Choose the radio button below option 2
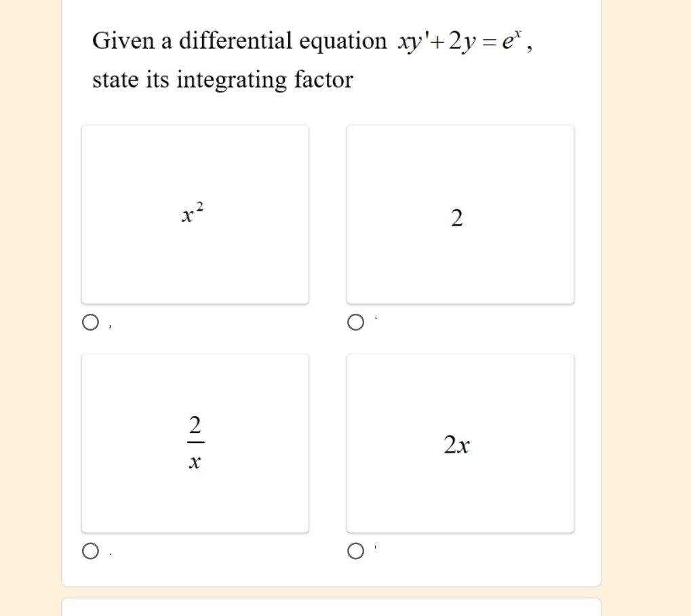 click(355, 323)
